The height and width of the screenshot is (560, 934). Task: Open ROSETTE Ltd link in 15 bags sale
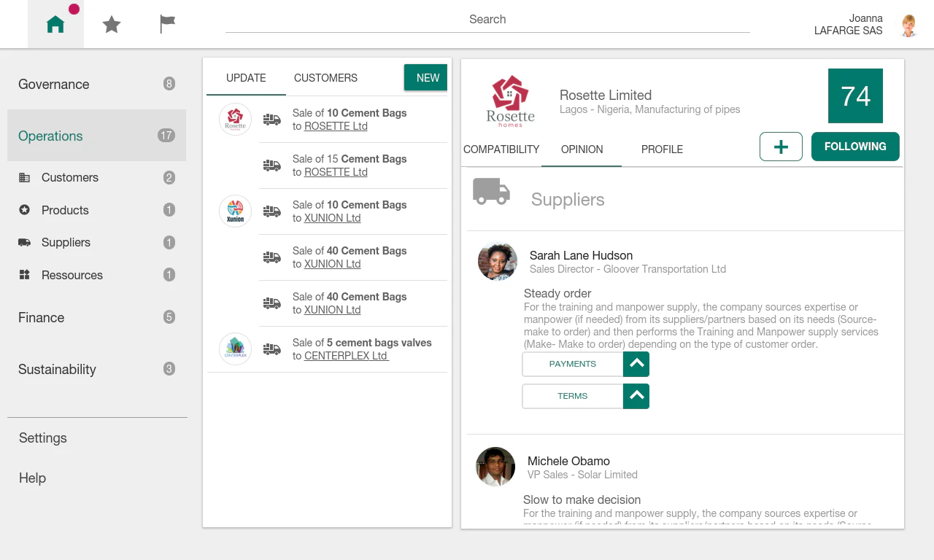tap(336, 172)
